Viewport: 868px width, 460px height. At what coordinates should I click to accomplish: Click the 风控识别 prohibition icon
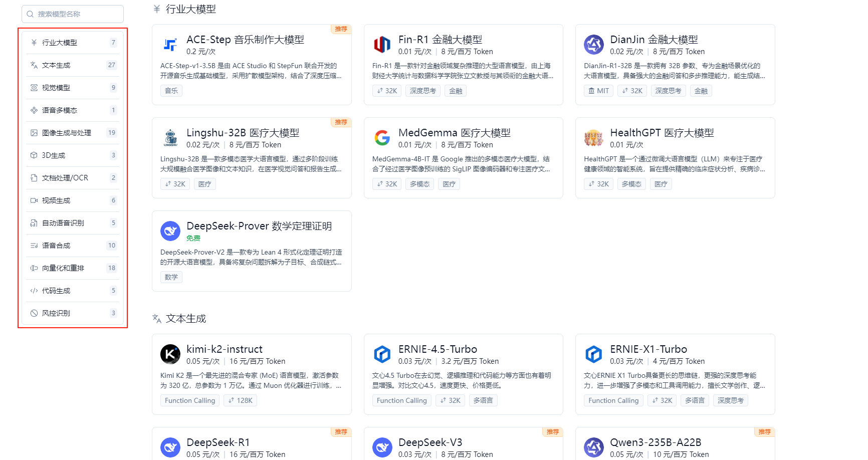click(x=34, y=313)
